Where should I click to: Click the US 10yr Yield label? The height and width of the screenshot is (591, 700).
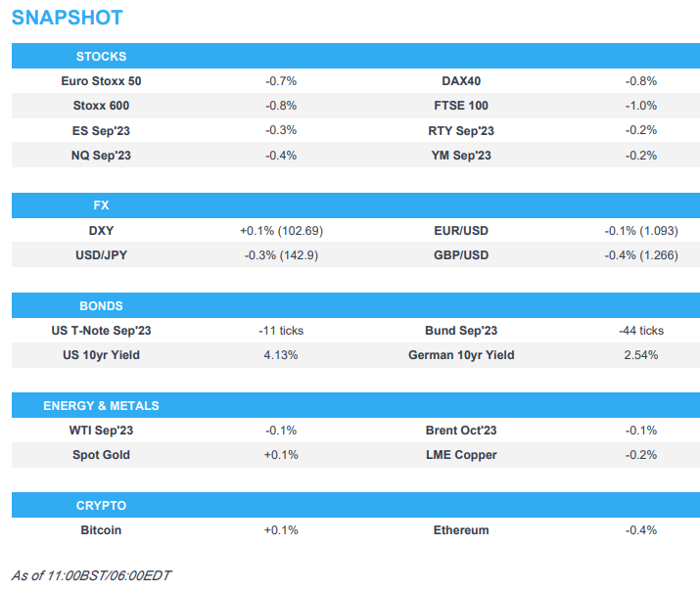tap(101, 355)
